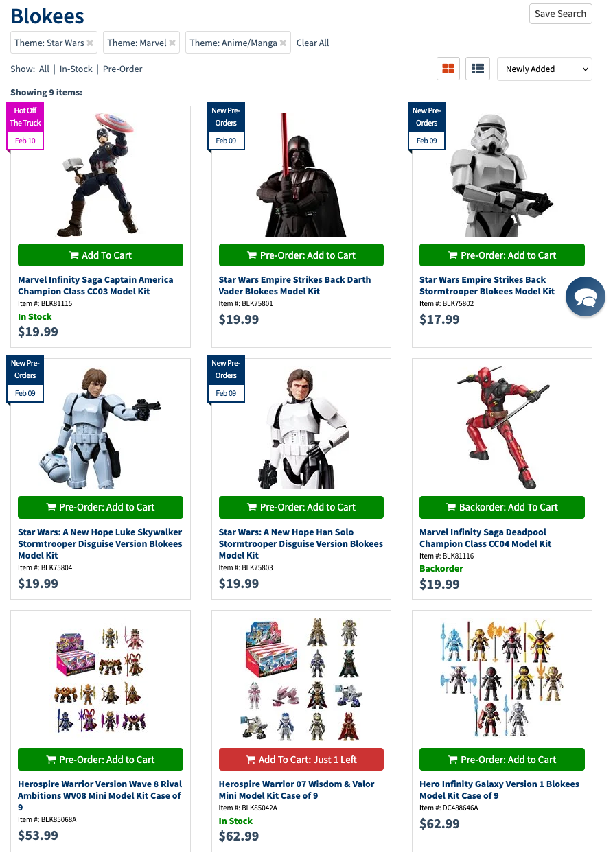Remove the Star Wars theme filter
The height and width of the screenshot is (868, 613).
(x=89, y=43)
